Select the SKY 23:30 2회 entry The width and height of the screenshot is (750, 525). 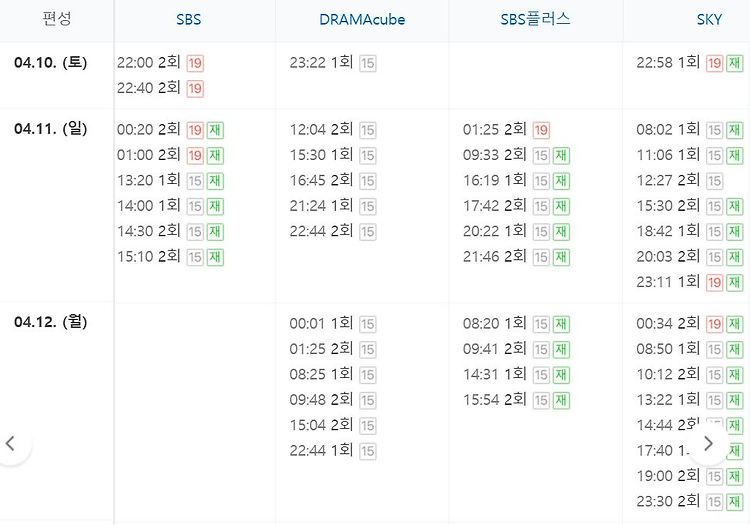[668, 501]
